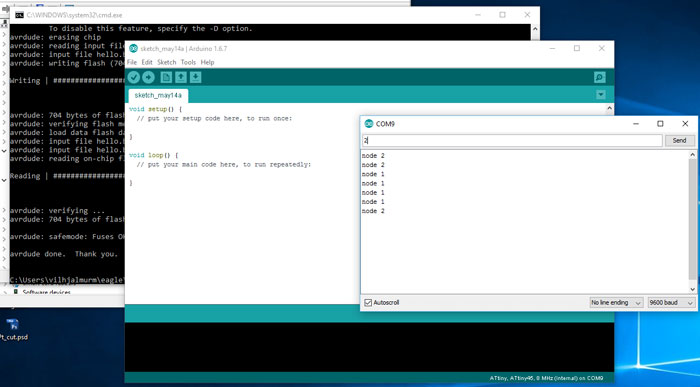
Task: Click the cmd.exe title bar icon
Action: click(19, 15)
